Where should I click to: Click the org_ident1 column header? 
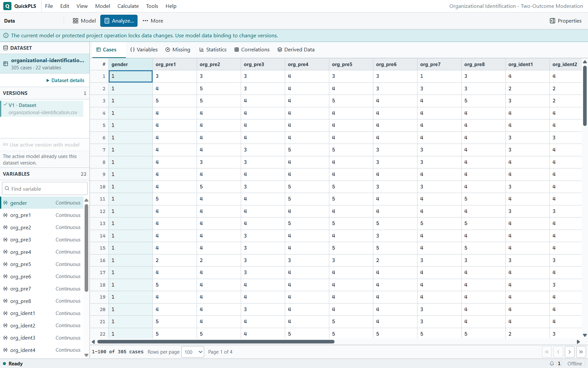click(x=527, y=64)
